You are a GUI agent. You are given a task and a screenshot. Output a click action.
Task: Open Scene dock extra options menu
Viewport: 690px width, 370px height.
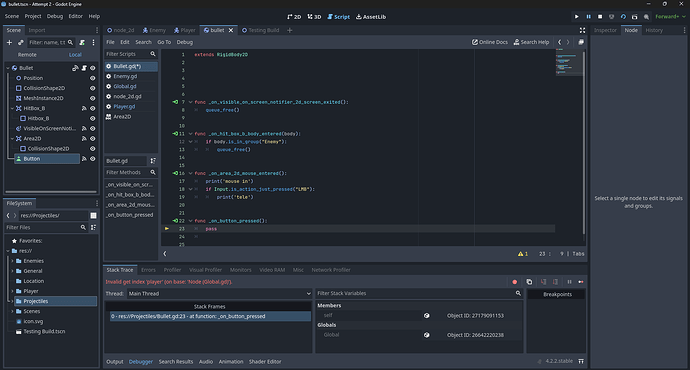point(93,43)
